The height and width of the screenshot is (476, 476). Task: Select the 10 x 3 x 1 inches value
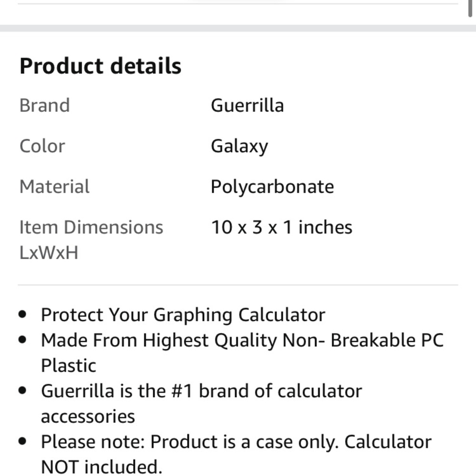coord(281,227)
